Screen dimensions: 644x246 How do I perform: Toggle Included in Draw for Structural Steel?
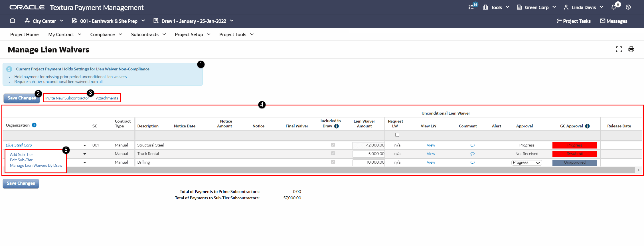tap(333, 145)
